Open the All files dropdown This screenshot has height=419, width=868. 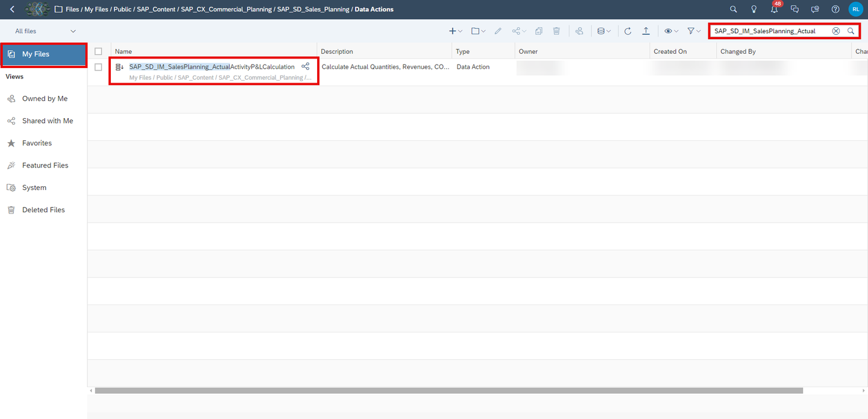click(x=46, y=31)
